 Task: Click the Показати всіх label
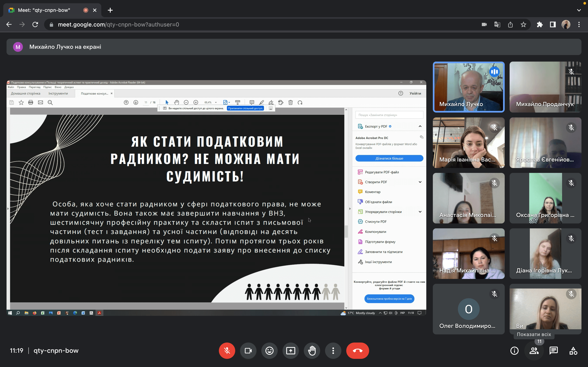(534, 334)
